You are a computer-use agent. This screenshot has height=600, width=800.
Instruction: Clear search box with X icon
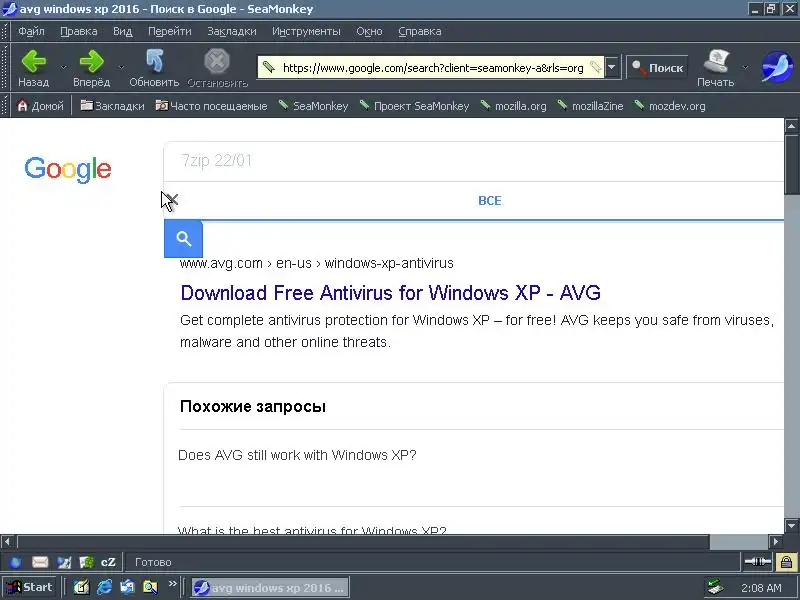pos(172,200)
